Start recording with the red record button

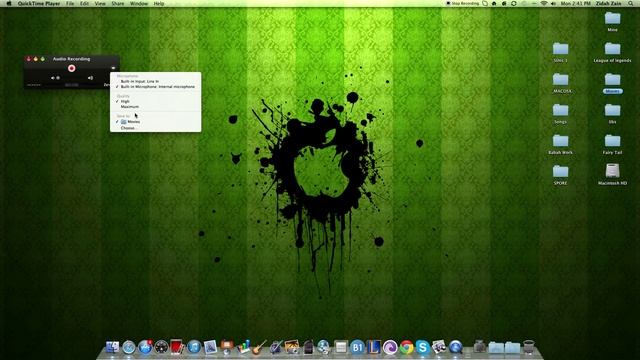click(71, 68)
